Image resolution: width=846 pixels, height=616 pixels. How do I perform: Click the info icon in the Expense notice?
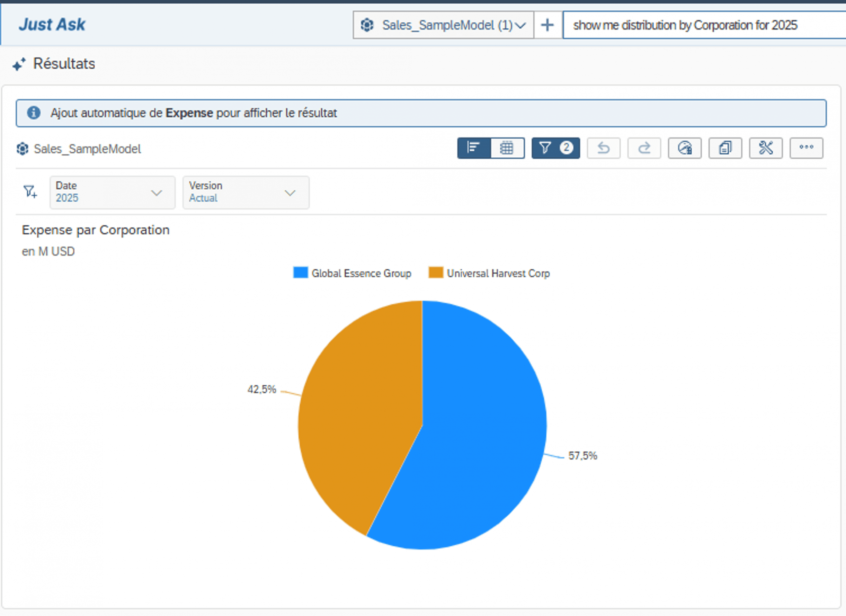coord(34,113)
